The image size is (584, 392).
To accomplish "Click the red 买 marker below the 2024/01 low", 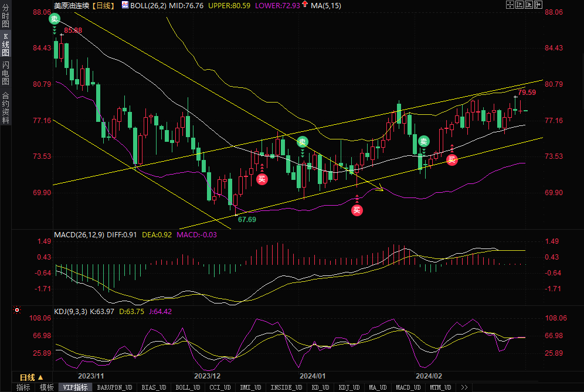I will tap(357, 210).
